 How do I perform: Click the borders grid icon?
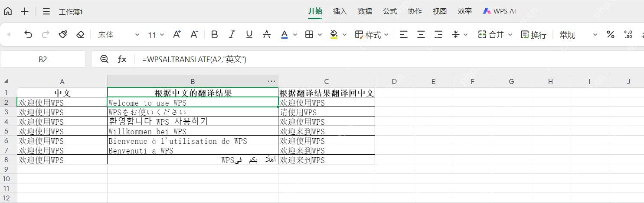pyautogui.click(x=309, y=34)
